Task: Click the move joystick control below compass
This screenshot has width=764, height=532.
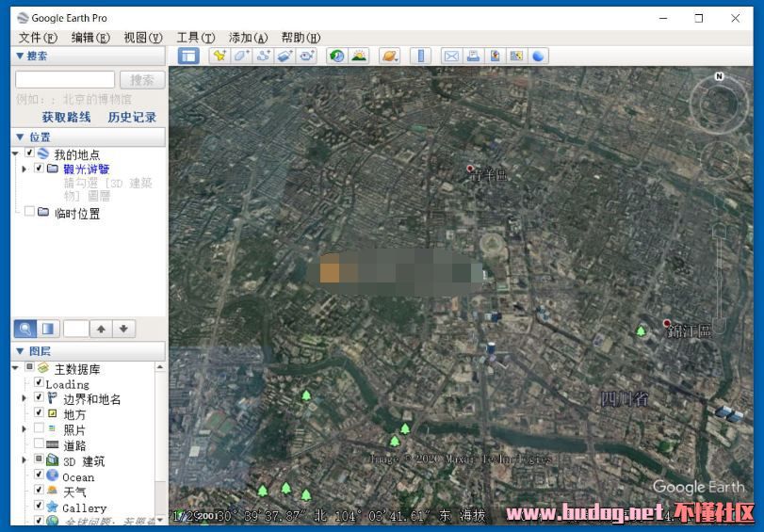Action: point(720,159)
